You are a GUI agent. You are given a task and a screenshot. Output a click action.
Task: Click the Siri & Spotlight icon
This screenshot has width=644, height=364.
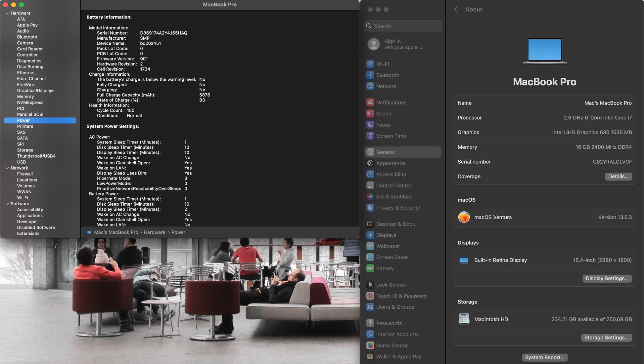click(370, 197)
